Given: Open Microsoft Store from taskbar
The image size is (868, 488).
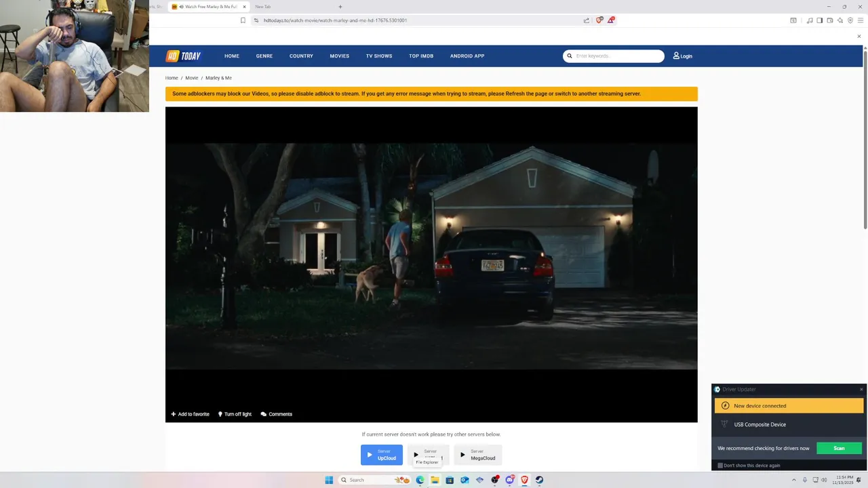Looking at the screenshot, I should (x=450, y=480).
